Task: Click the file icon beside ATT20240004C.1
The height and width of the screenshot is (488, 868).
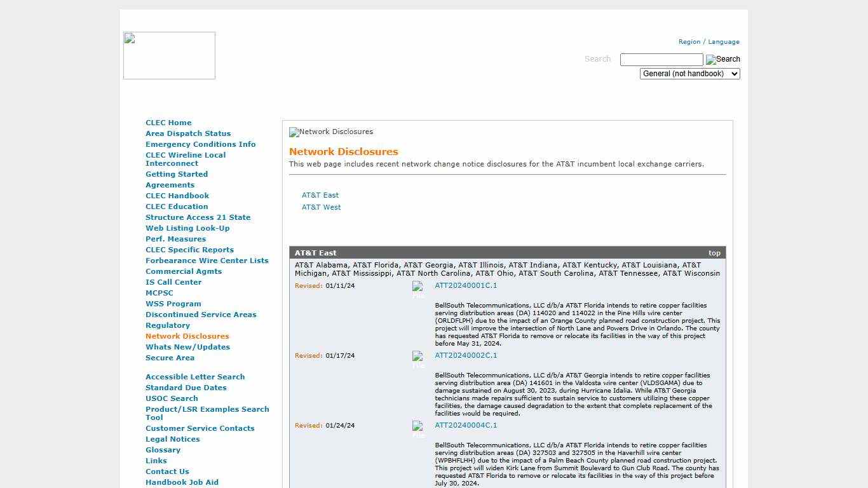Action: [419, 429]
